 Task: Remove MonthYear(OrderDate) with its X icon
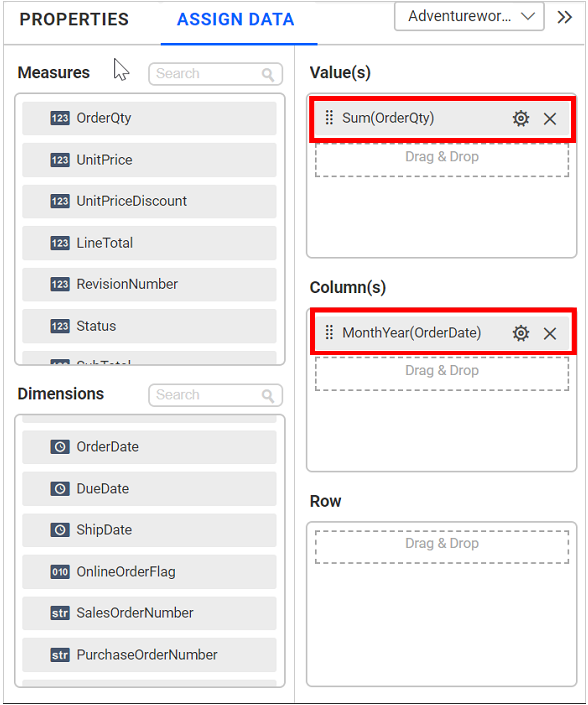point(549,334)
